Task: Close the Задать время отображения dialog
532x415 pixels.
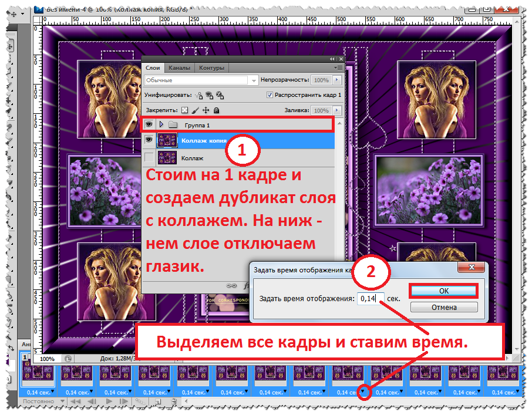Action: tap(472, 267)
